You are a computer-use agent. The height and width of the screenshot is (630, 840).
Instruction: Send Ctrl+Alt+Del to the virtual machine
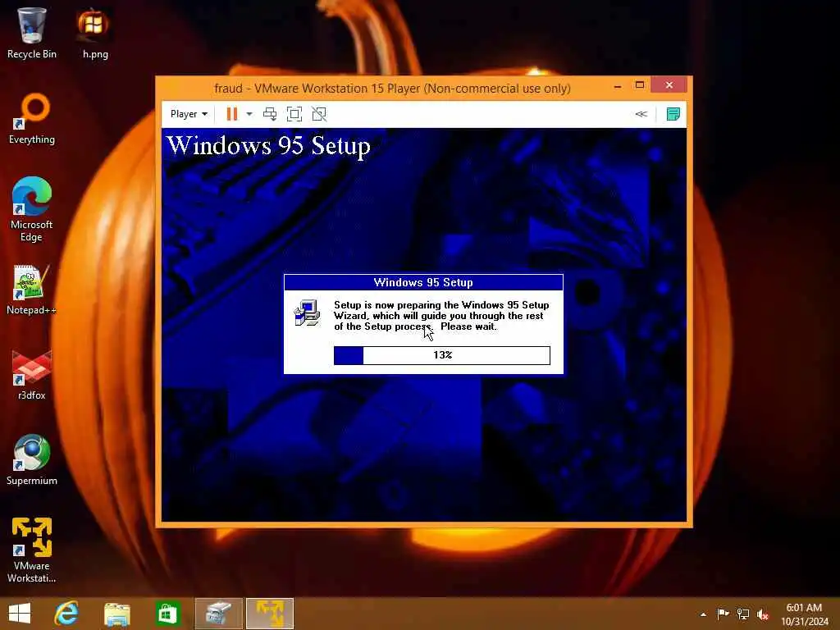[x=270, y=114]
